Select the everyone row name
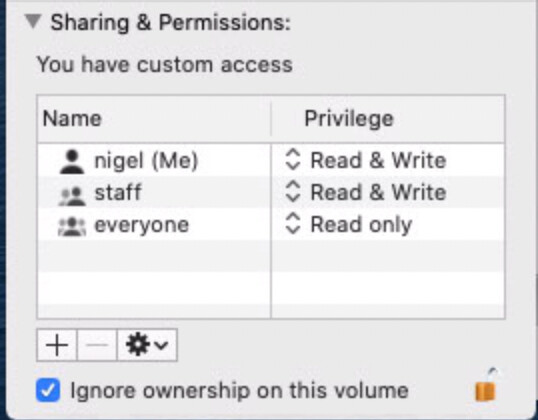Image resolution: width=538 pixels, height=420 pixels. coord(142,225)
